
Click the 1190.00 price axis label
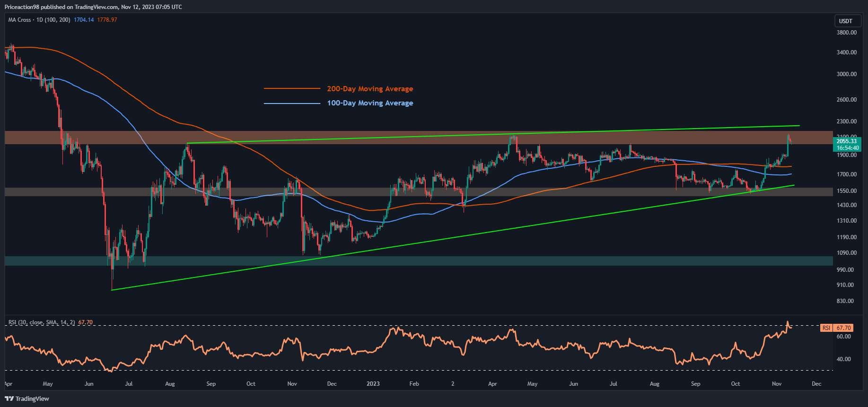[x=847, y=237]
